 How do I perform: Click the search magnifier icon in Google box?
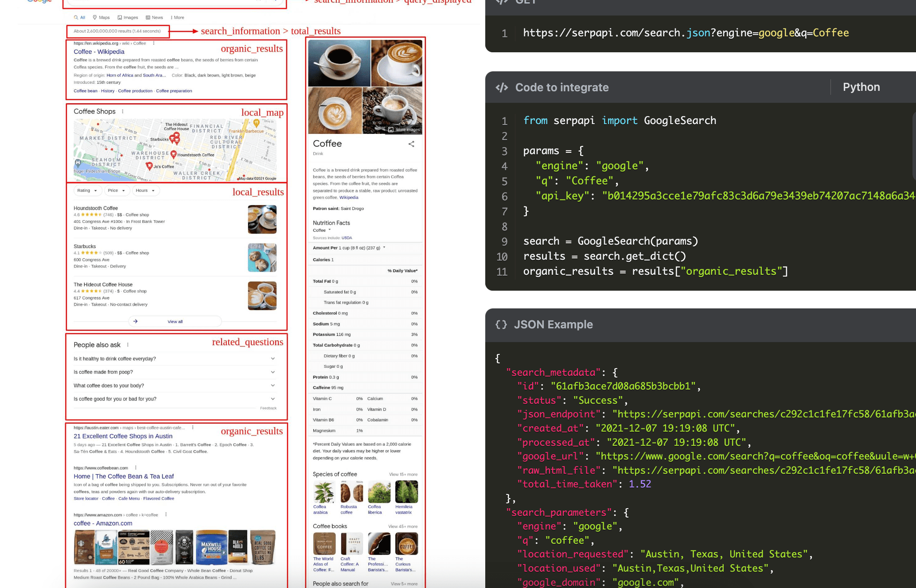[x=275, y=1]
